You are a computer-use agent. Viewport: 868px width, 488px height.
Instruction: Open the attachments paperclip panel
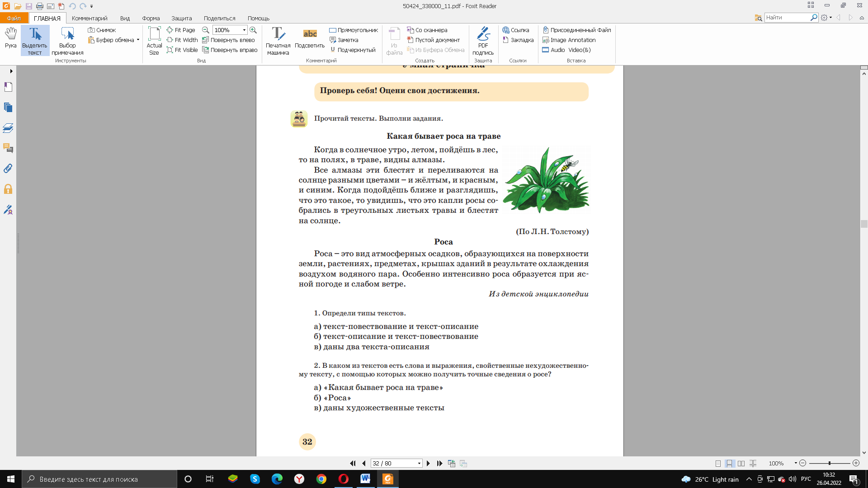(8, 169)
